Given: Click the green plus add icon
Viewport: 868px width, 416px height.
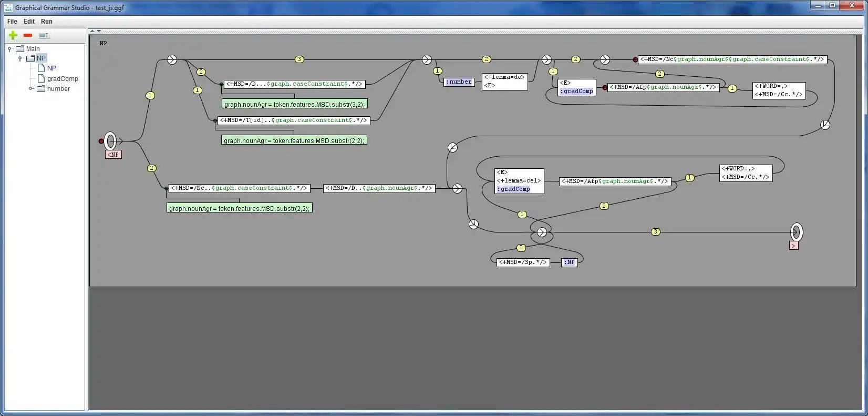Looking at the screenshot, I should [13, 35].
